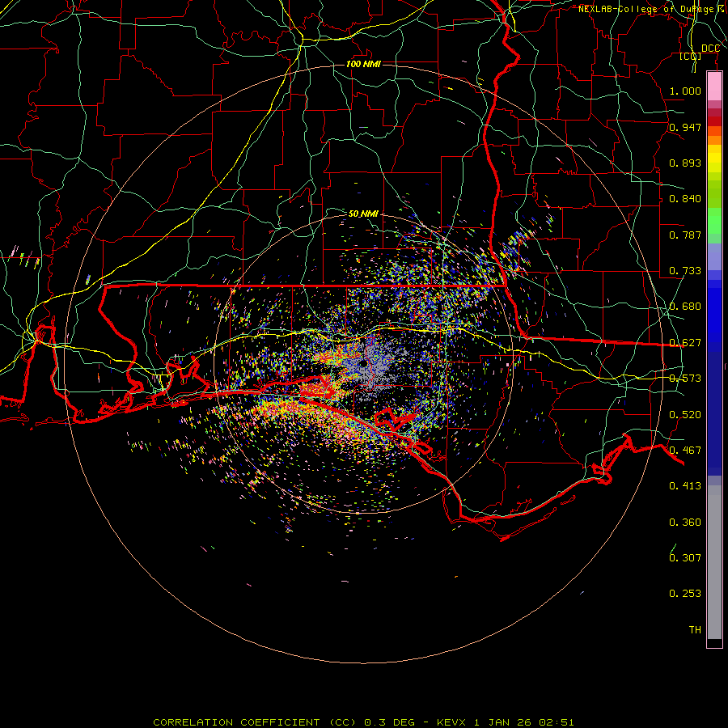Image resolution: width=728 pixels, height=728 pixels.
Task: Pick the pink color at top of scale
Action: point(714,87)
